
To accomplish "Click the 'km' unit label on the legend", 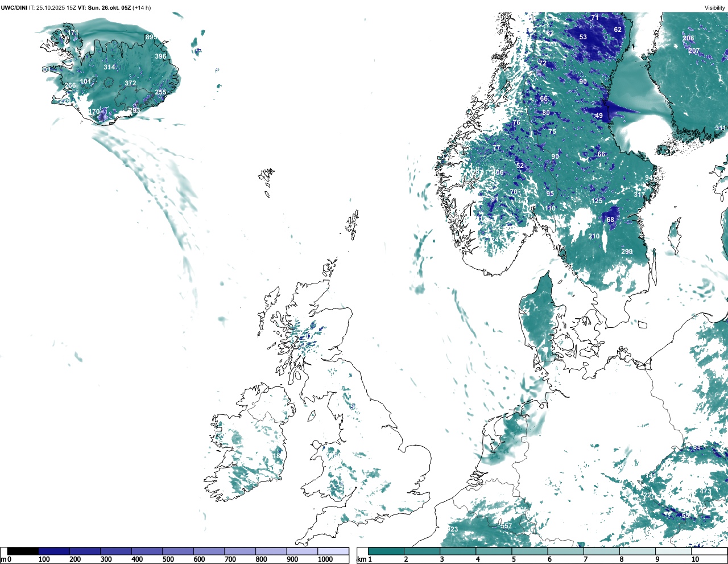I will [361, 559].
